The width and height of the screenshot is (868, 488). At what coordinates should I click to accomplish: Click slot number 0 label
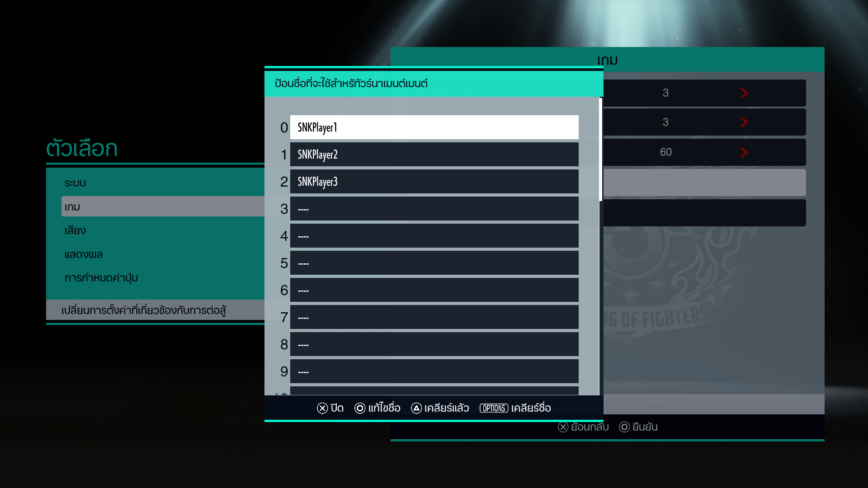284,128
